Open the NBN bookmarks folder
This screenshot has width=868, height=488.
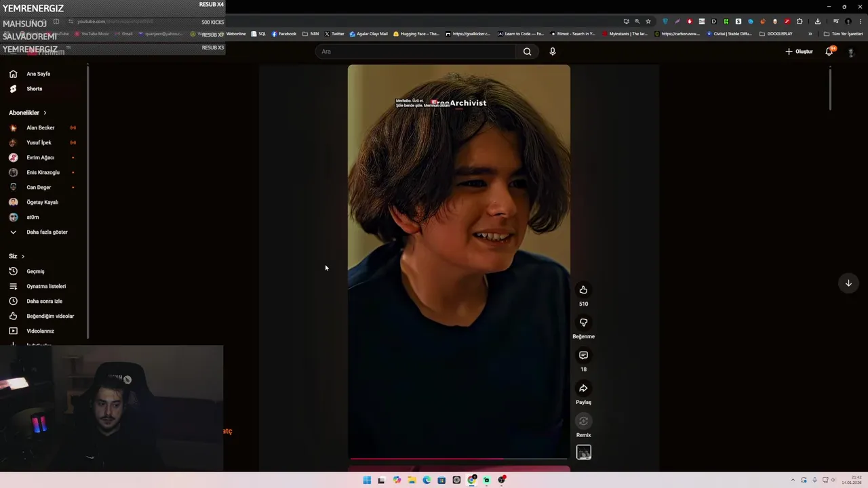(x=311, y=34)
